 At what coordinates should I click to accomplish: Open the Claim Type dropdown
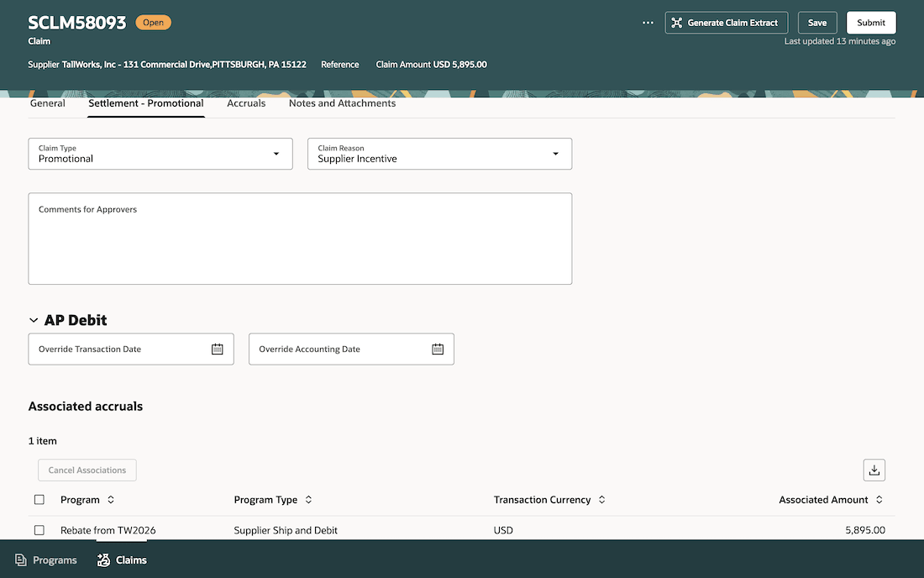160,154
